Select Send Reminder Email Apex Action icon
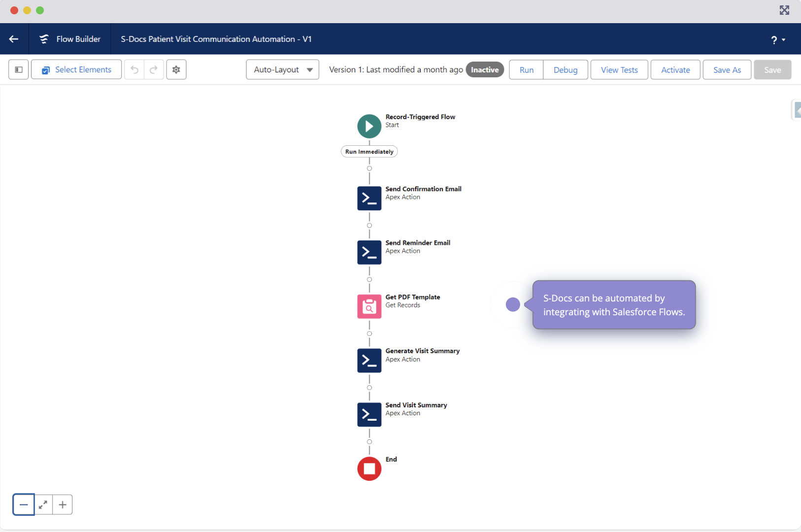Screen dimensions: 801x532 pyautogui.click(x=369, y=252)
